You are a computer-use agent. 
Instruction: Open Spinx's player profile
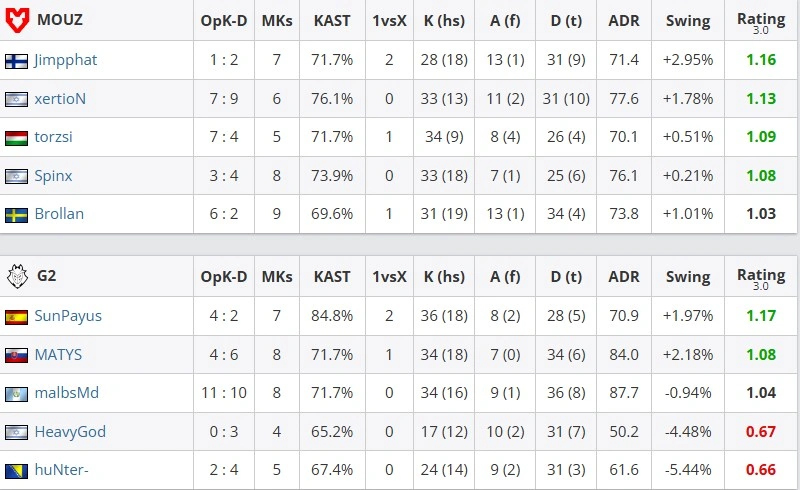[53, 176]
